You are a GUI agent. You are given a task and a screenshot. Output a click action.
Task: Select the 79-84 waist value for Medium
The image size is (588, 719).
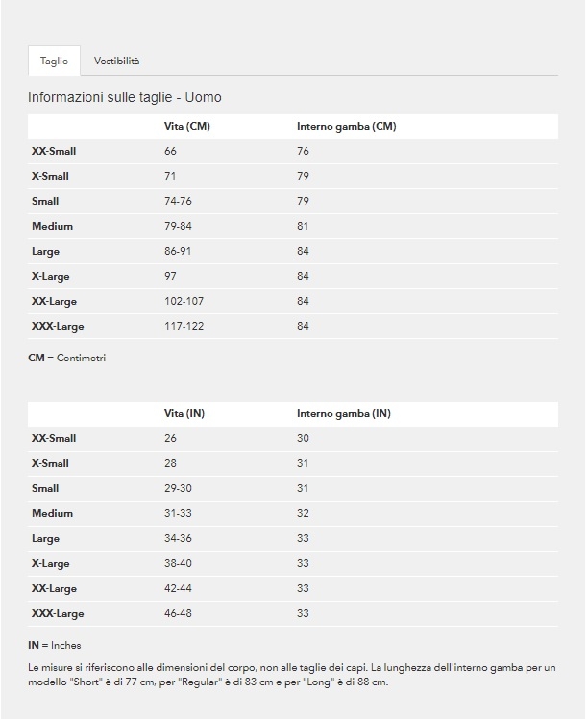(179, 227)
